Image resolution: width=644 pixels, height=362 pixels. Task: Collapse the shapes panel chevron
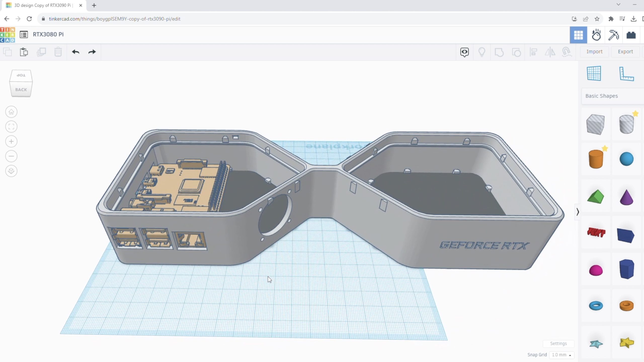tap(578, 212)
